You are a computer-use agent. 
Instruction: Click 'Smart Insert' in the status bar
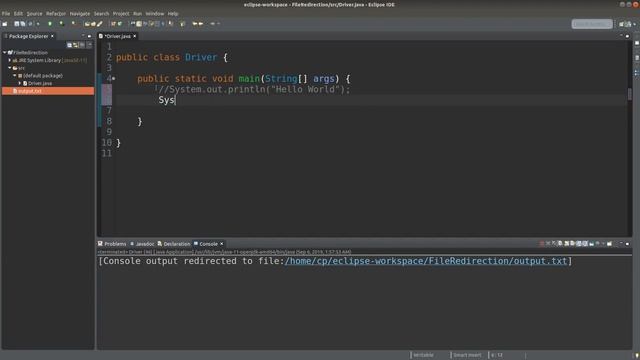(467, 355)
